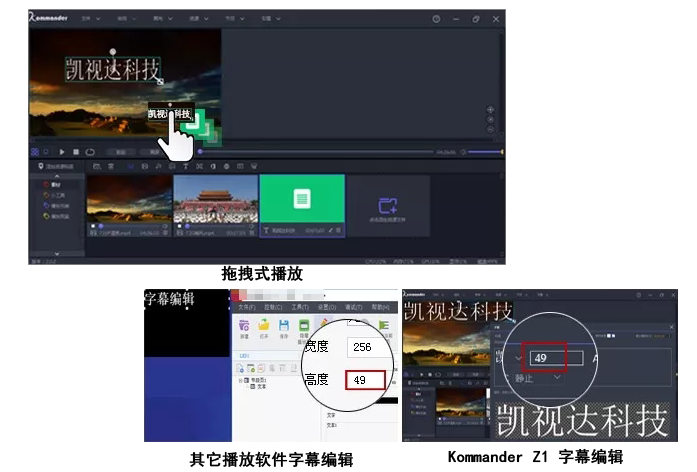Click the music note icon in the media toolbar
The image size is (697, 472).
pyautogui.click(x=158, y=166)
